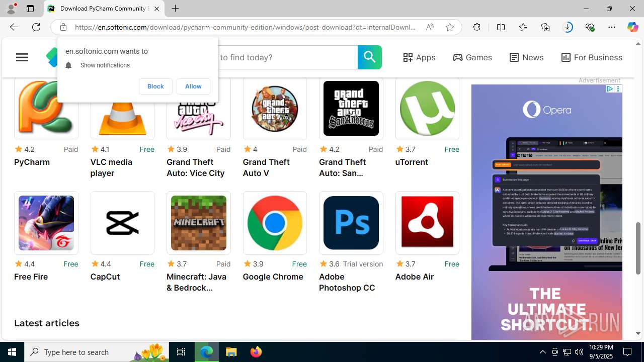The width and height of the screenshot is (644, 362).
Task: Go back to the previous page
Action: click(14, 27)
